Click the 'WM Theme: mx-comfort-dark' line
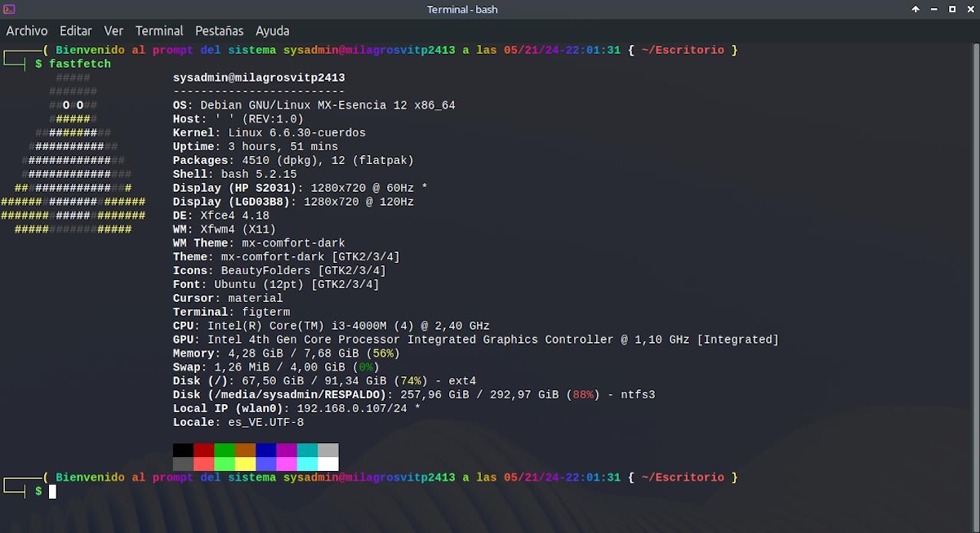Screen dimensions: 980x533 (x=259, y=243)
